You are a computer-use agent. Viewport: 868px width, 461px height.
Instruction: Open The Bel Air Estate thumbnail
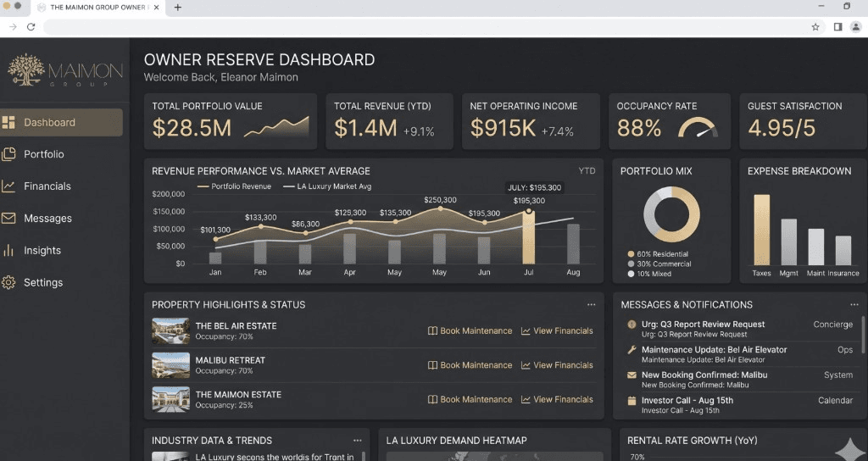tap(170, 331)
